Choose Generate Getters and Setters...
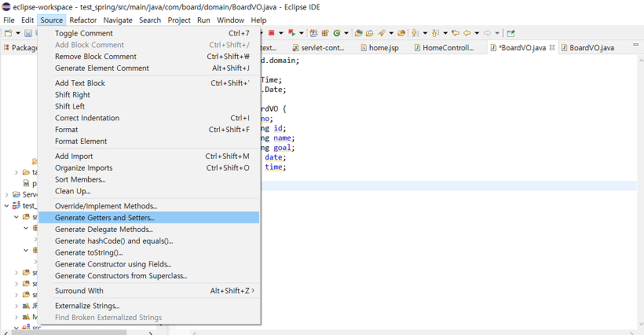The image size is (644, 335). 149,218
